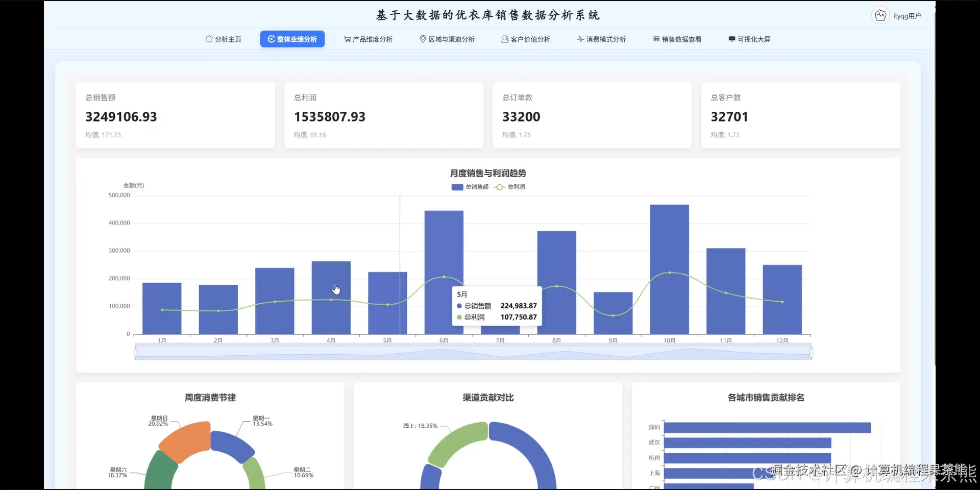
Task: Click the 11月 sales bar
Action: coord(726,291)
